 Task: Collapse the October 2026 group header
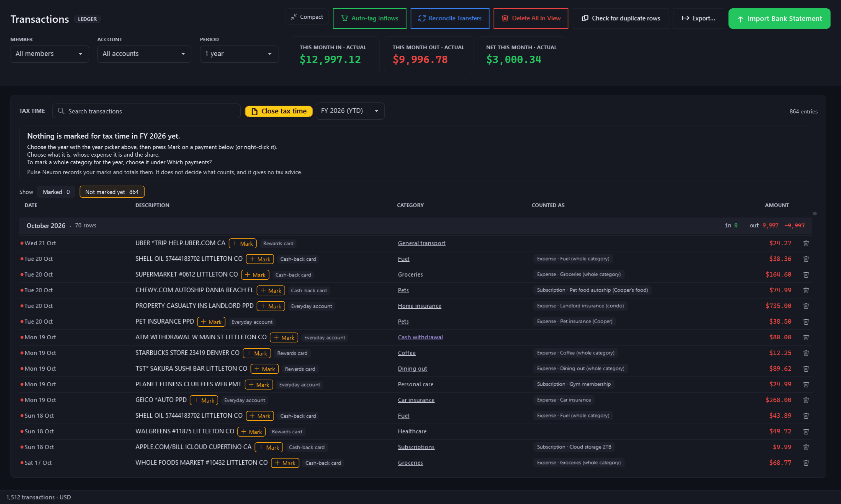pos(416,226)
